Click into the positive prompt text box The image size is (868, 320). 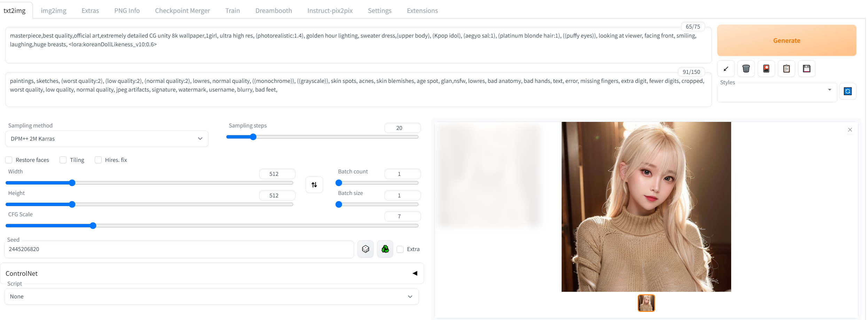(359, 45)
